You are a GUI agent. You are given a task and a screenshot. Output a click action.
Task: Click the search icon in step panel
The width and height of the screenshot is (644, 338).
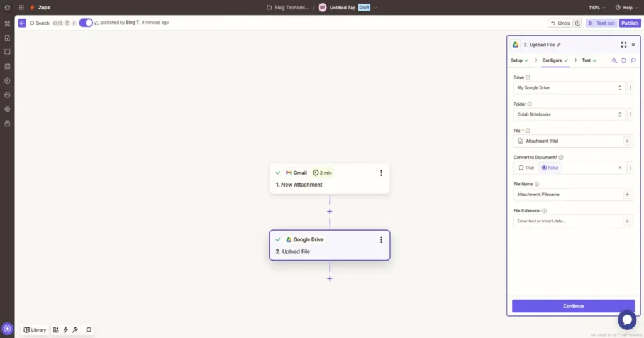coord(633,60)
